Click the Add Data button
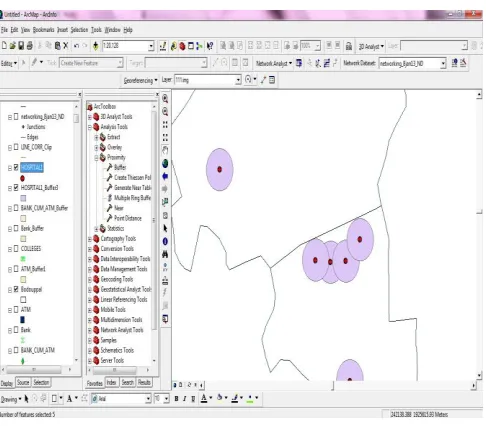This screenshot has height=426, width=486. click(x=96, y=46)
